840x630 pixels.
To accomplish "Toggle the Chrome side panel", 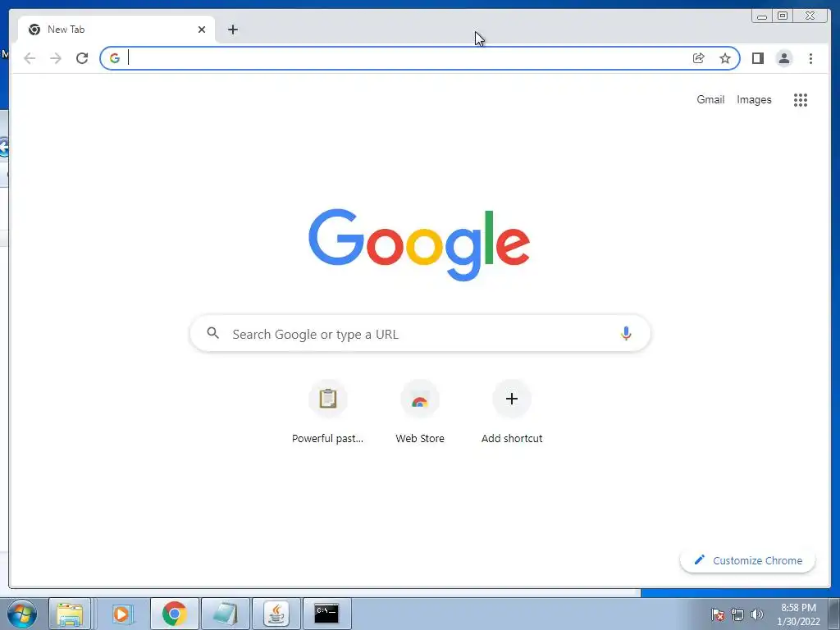I will click(x=757, y=58).
